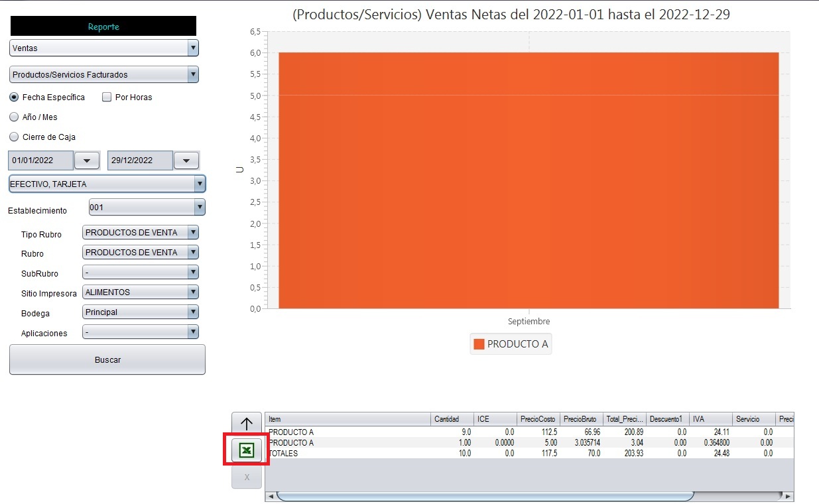Image resolution: width=819 pixels, height=504 pixels.
Task: Click the X button below Excel icon
Action: [x=246, y=477]
